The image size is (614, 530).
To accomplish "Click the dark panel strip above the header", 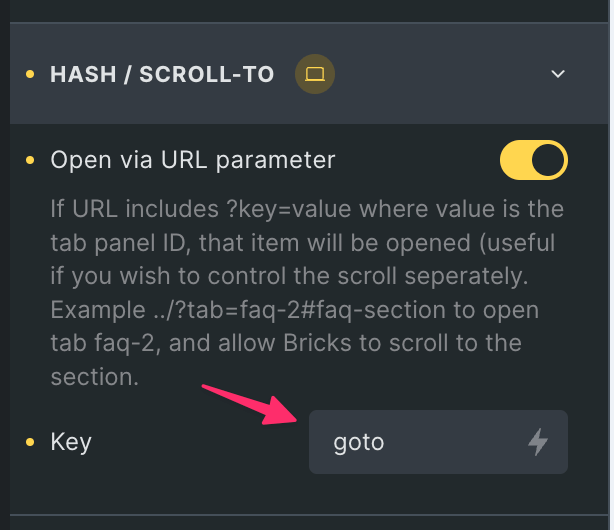I will click(300, 10).
